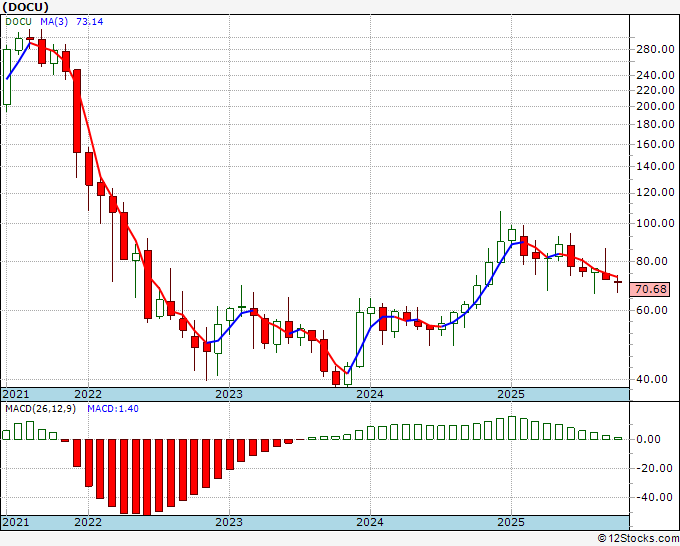This screenshot has height=546, width=680.
Task: Click the MA(3) indicator label
Action: (x=54, y=22)
